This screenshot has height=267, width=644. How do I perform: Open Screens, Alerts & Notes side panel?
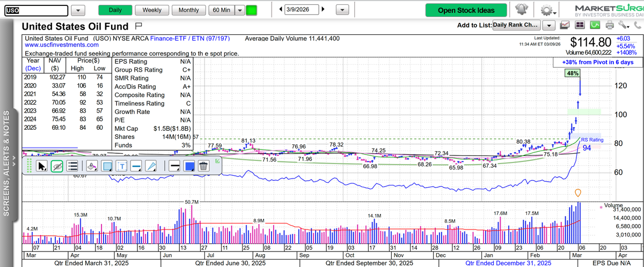7,164
